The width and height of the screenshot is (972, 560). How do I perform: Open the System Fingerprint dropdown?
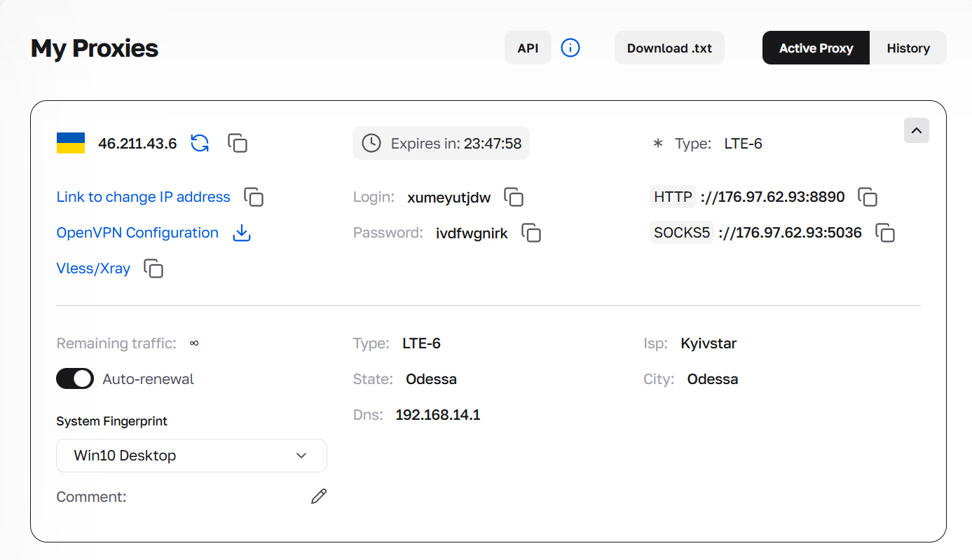tap(191, 456)
